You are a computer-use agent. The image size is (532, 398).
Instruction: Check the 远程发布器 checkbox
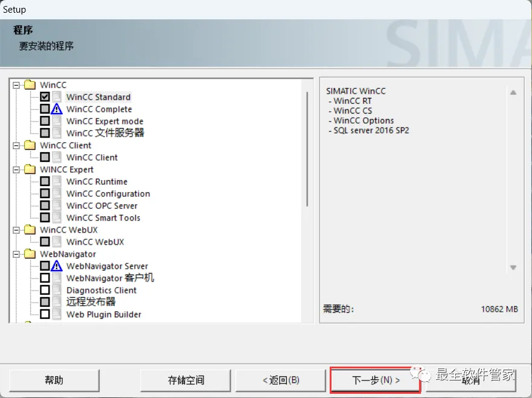tap(45, 302)
